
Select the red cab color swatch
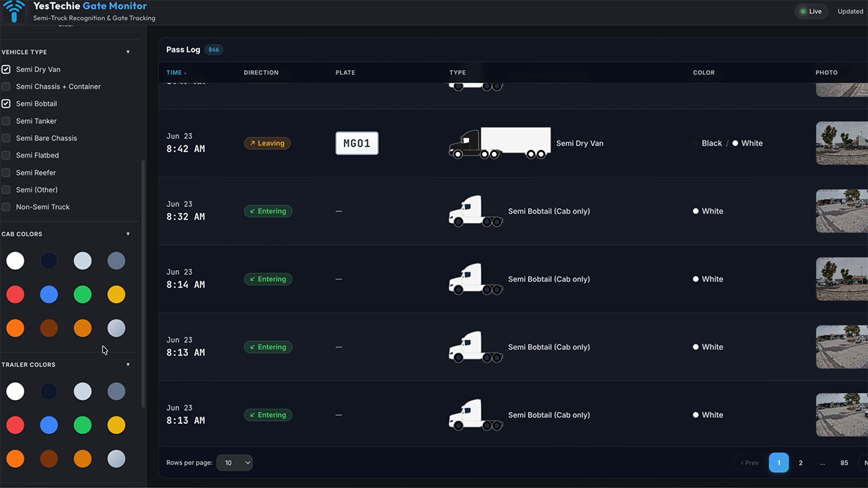click(x=15, y=294)
